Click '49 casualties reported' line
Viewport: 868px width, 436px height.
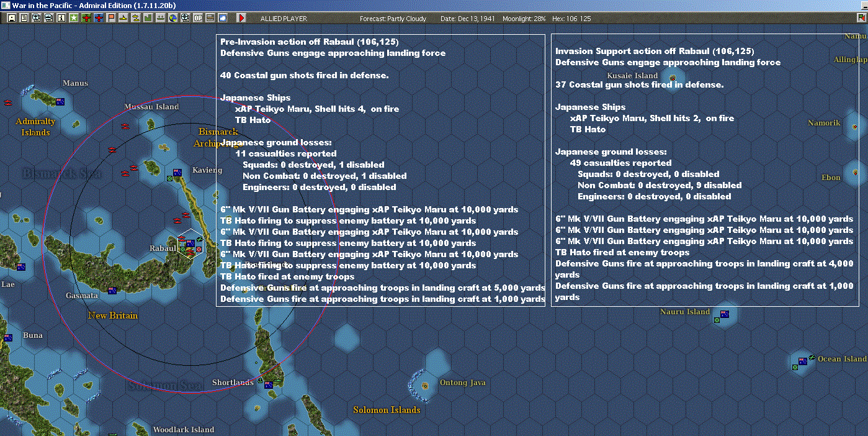coord(621,163)
